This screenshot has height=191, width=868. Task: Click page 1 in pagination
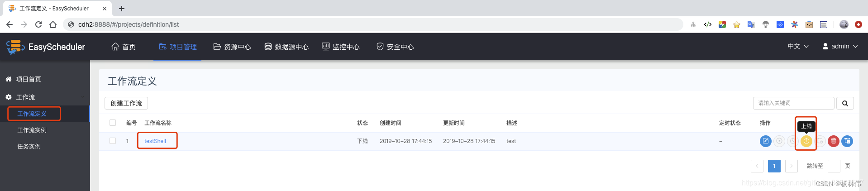774,166
